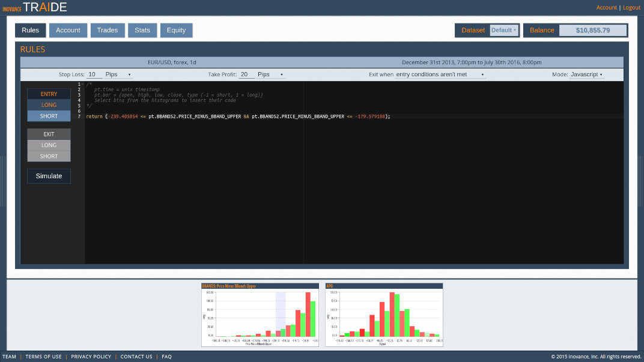644x362 pixels.
Task: Open the FAQ page
Action: (166, 356)
